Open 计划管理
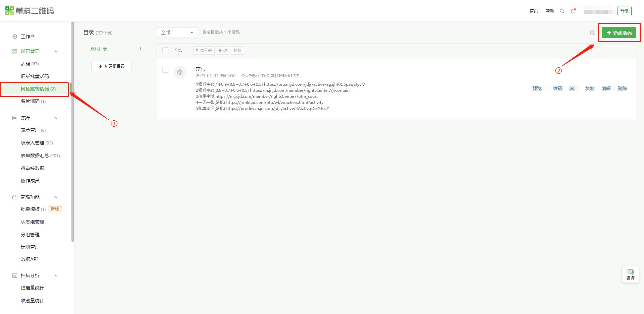Screen dimensions: 644x314 click(x=30, y=247)
